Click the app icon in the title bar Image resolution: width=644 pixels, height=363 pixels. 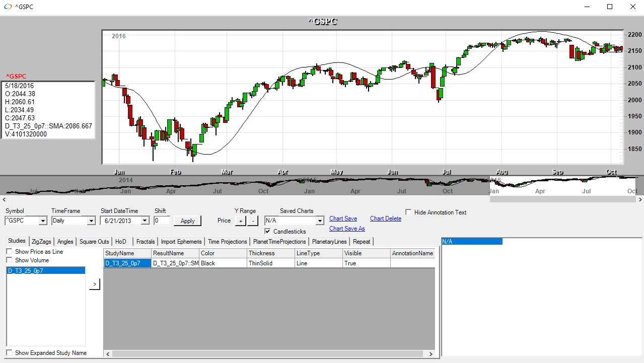pyautogui.click(x=8, y=7)
